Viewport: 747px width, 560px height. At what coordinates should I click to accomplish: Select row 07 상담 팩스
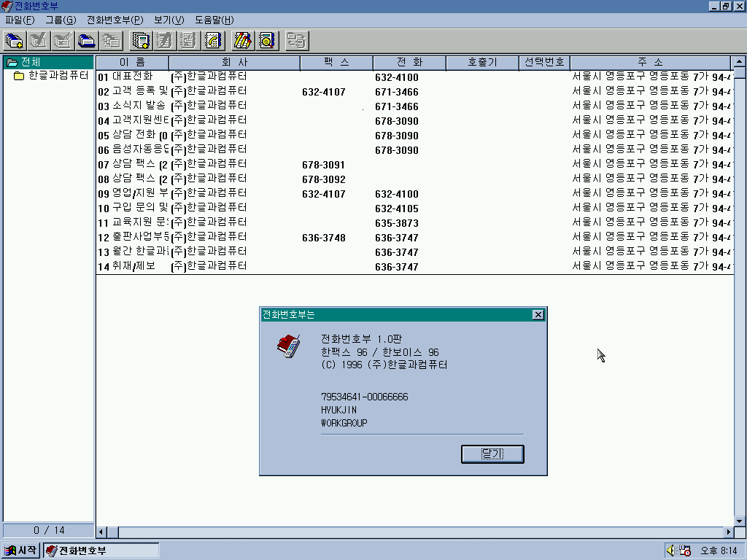(x=414, y=164)
